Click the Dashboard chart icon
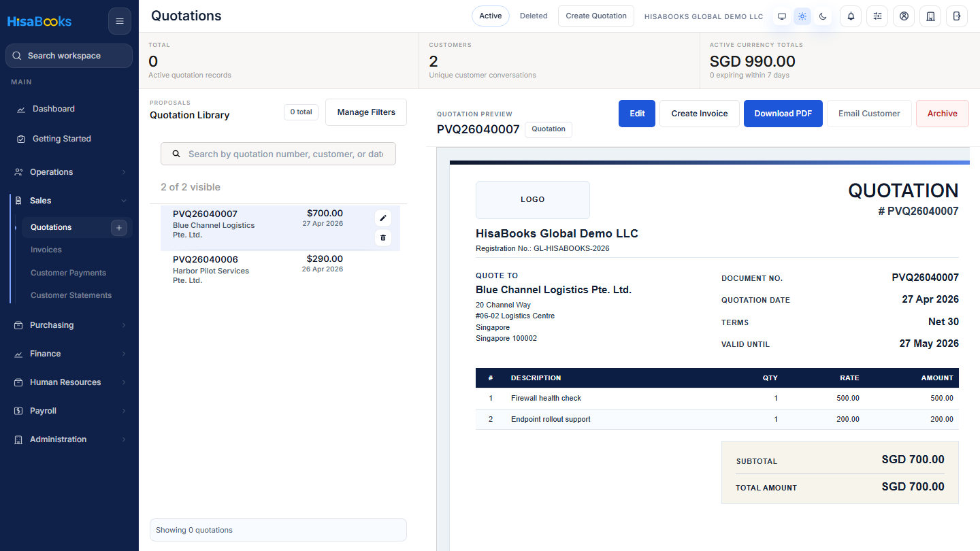The image size is (980, 551). pos(21,109)
